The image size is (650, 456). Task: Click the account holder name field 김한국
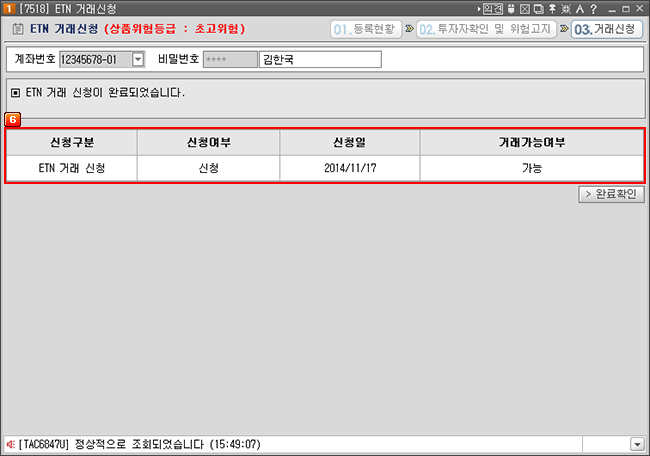[x=320, y=59]
